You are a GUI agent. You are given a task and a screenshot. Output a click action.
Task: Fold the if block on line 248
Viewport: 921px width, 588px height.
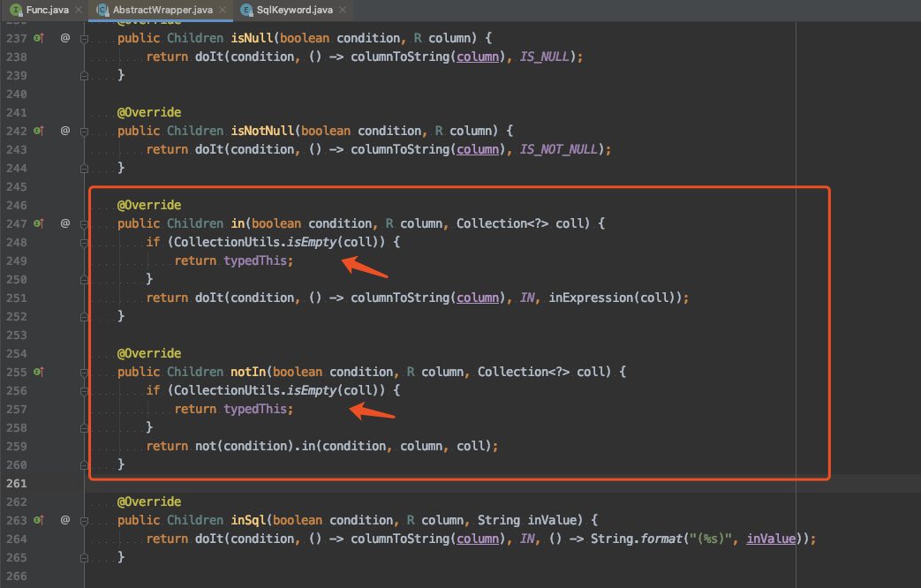84,242
